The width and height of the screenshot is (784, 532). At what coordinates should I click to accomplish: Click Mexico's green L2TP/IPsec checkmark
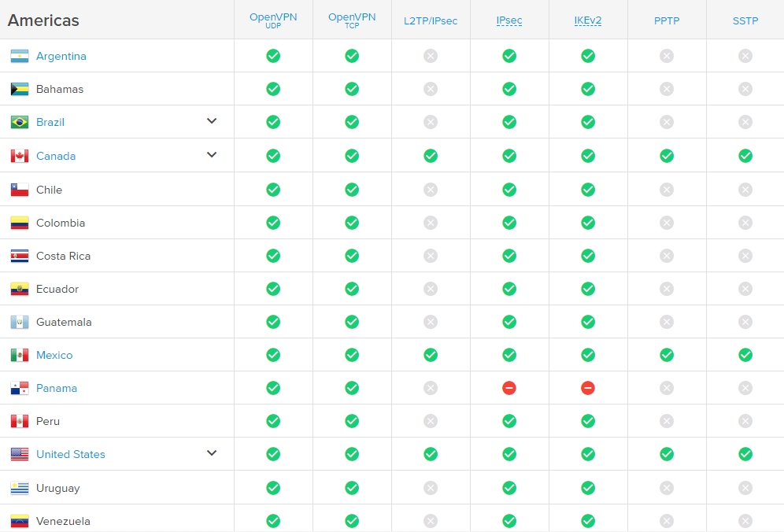431,355
